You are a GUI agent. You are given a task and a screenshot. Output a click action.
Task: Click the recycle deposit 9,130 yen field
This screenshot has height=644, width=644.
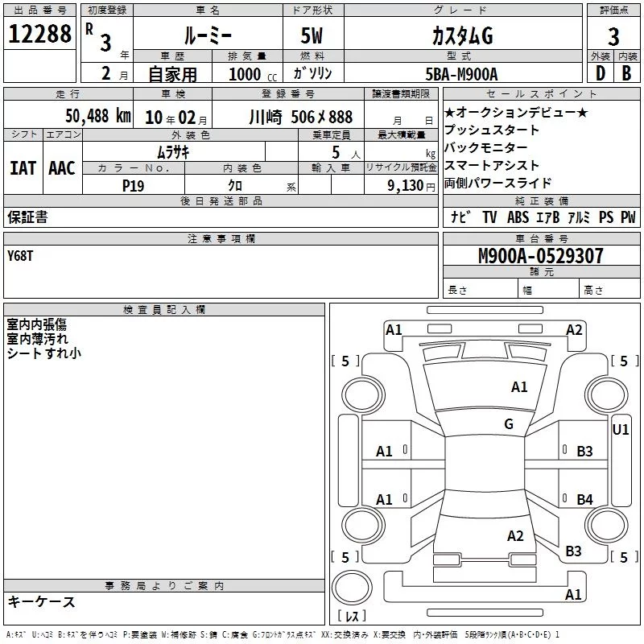(401, 186)
